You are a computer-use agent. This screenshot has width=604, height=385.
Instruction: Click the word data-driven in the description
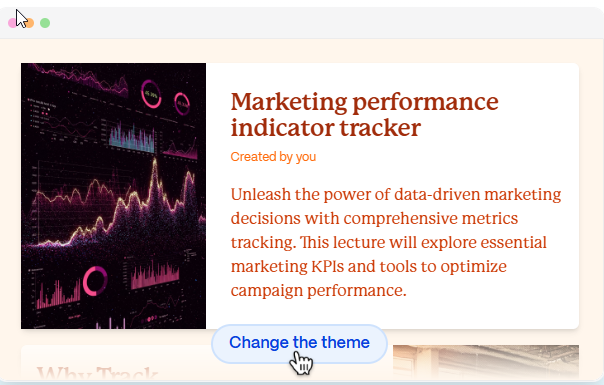(437, 194)
